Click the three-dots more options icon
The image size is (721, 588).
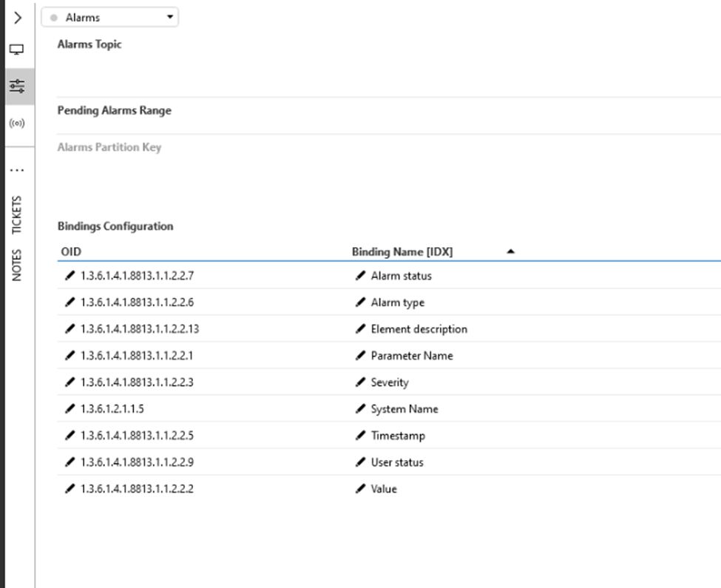tap(16, 170)
